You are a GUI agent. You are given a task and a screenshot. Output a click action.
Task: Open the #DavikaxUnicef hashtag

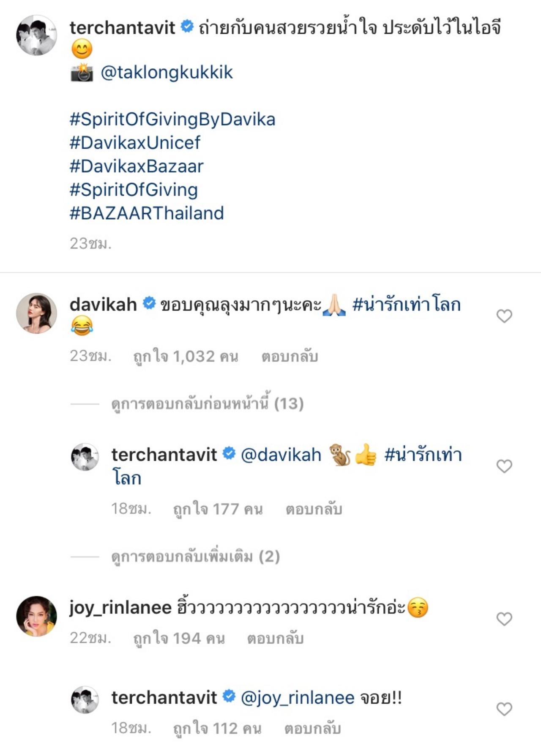(x=135, y=143)
